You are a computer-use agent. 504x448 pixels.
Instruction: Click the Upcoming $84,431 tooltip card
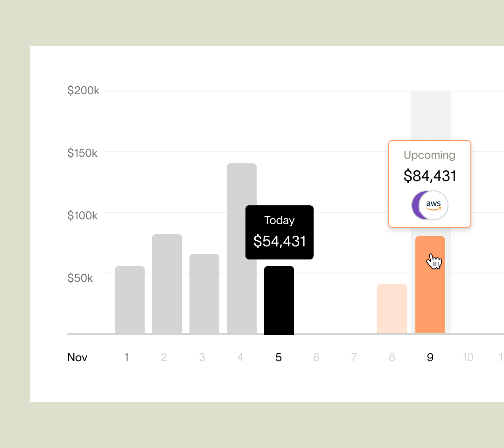click(430, 166)
